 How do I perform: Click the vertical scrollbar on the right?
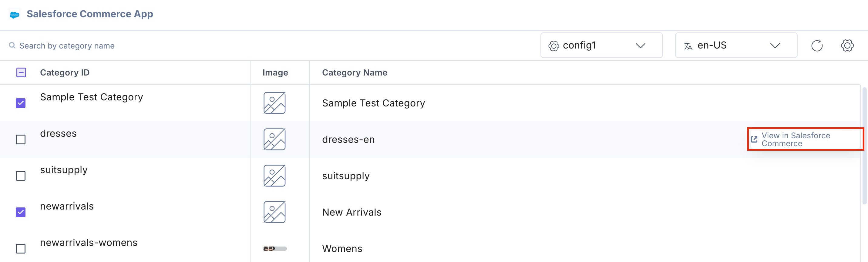click(x=864, y=145)
